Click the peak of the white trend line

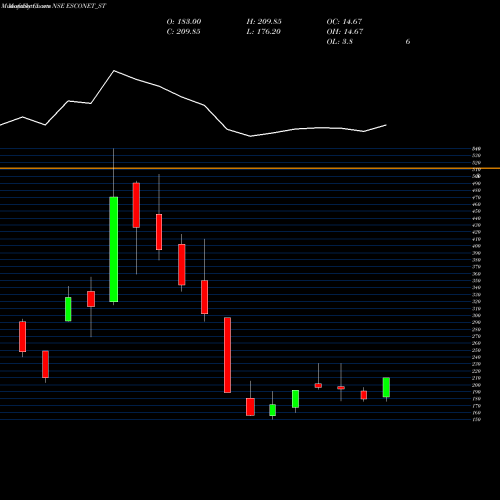point(114,71)
